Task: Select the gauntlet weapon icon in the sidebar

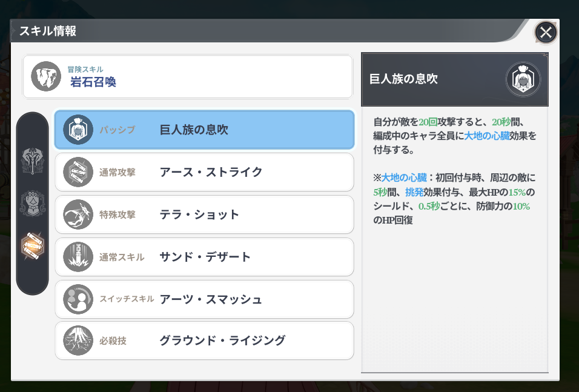Action: 32,203
